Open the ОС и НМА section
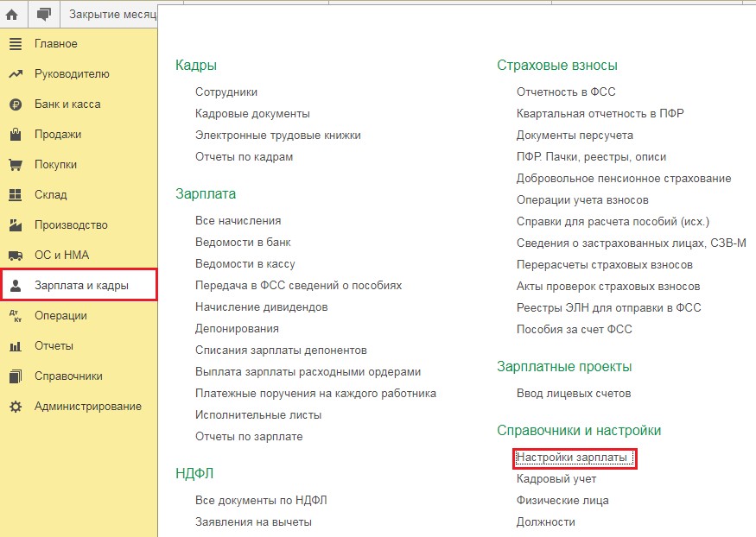 61,256
